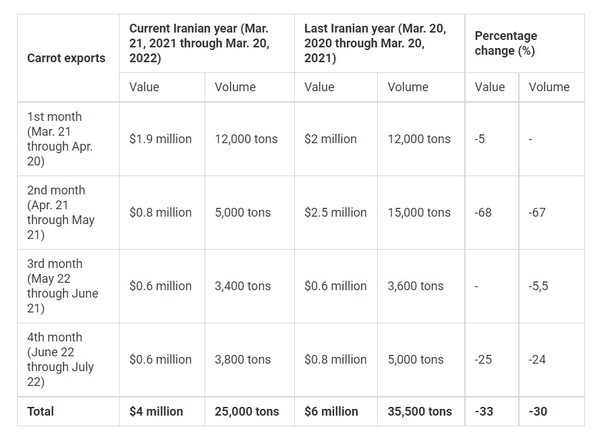Click the "3,600 tons" volume cell
The height and width of the screenshot is (434, 600).
(x=415, y=286)
